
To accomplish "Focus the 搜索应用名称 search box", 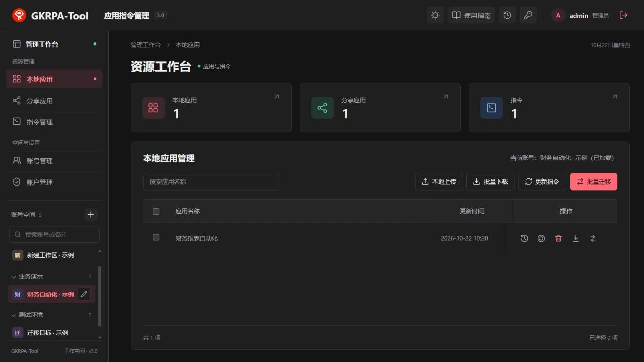I will click(211, 182).
